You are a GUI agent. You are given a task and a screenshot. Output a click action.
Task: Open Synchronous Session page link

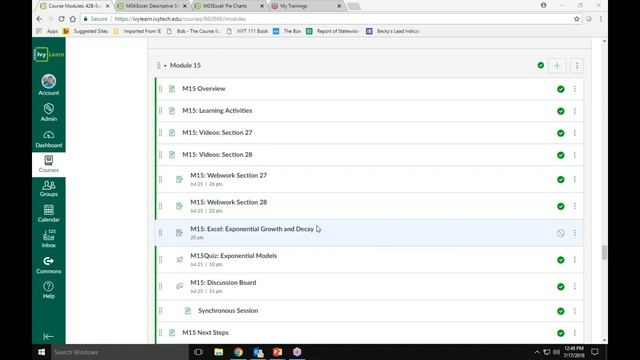click(228, 311)
